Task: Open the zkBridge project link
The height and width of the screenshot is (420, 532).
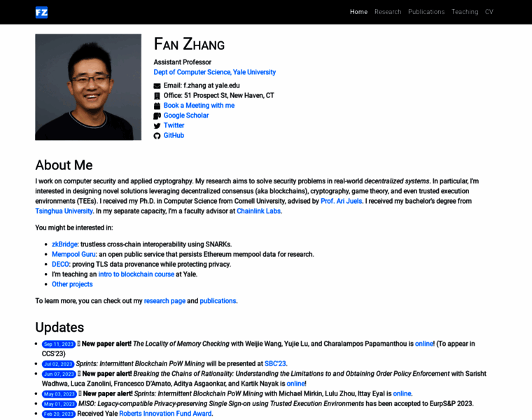Action: [64, 244]
